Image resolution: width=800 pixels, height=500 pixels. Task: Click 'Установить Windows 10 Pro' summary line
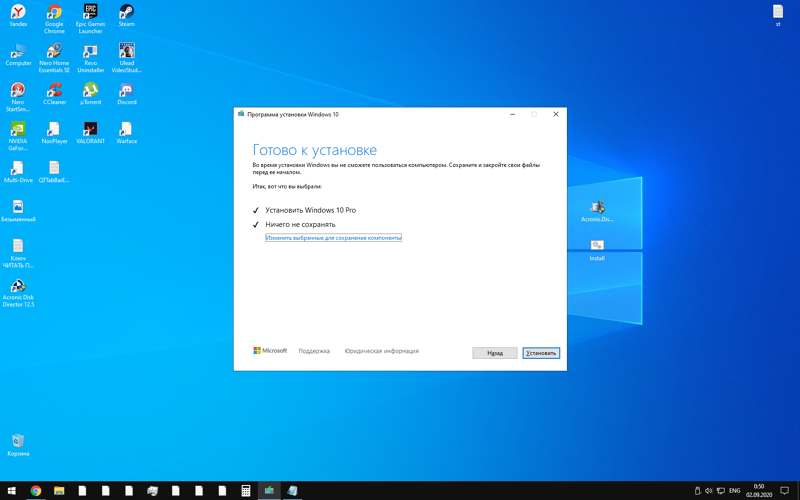310,210
